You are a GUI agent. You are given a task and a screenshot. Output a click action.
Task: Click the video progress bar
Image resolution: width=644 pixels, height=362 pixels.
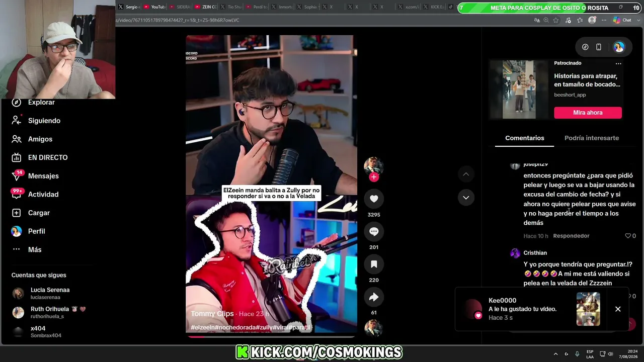click(x=272, y=336)
